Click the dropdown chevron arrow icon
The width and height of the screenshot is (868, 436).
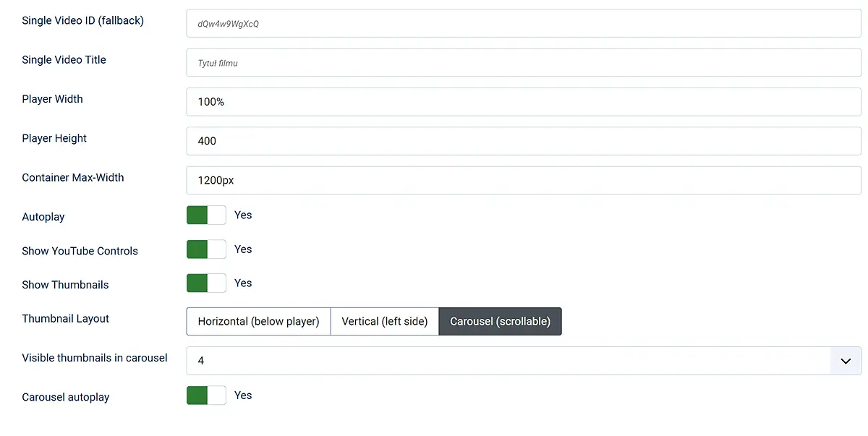click(845, 361)
